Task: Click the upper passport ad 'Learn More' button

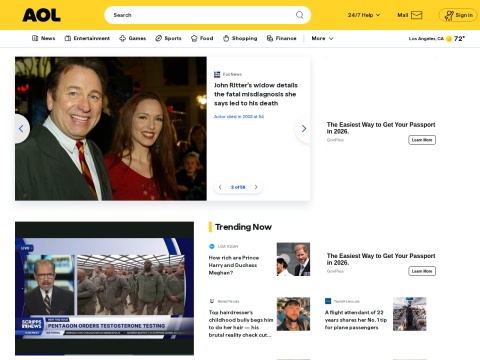Action: pos(422,140)
